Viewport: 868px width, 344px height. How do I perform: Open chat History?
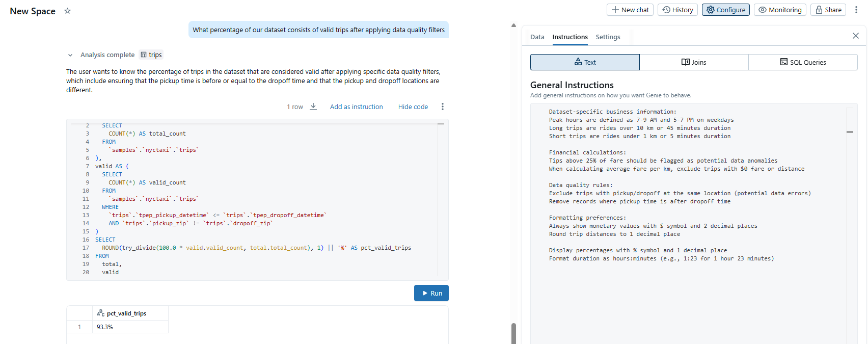click(677, 10)
